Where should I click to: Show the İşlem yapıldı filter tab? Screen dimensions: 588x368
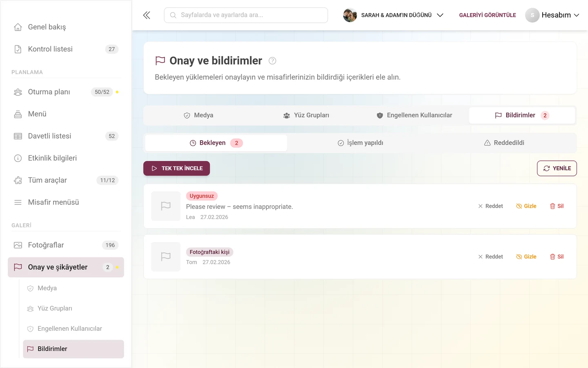(360, 143)
